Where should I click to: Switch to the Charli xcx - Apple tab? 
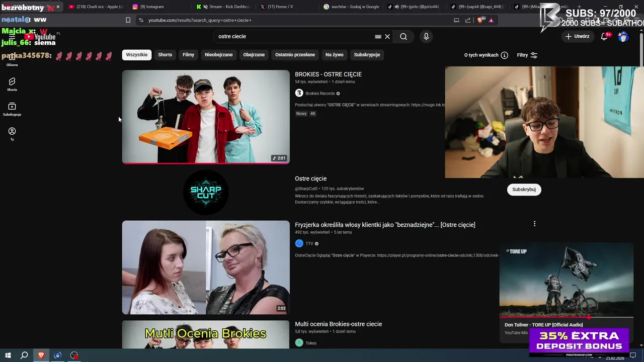click(x=96, y=7)
